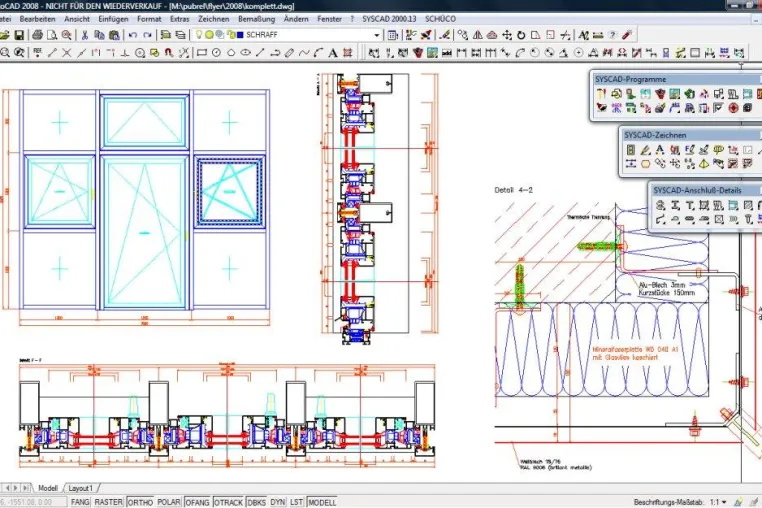762x508 pixels.
Task: Select the Arc draw tool
Action: coord(318,53)
